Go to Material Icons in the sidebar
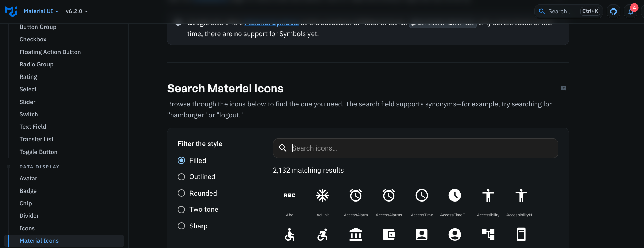The height and width of the screenshot is (248, 644). [x=39, y=240]
